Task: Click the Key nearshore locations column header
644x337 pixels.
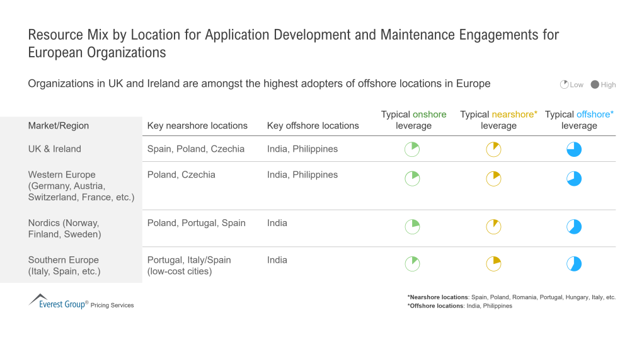Action: click(197, 125)
